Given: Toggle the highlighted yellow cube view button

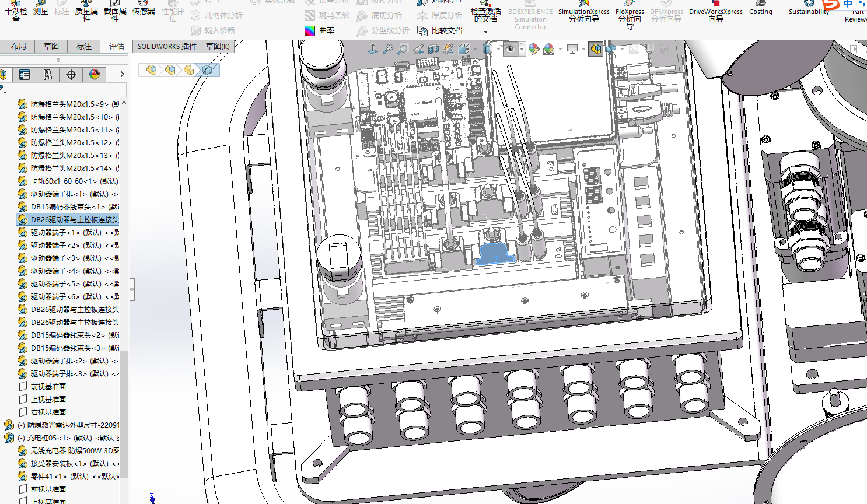Looking at the screenshot, I should [595, 50].
